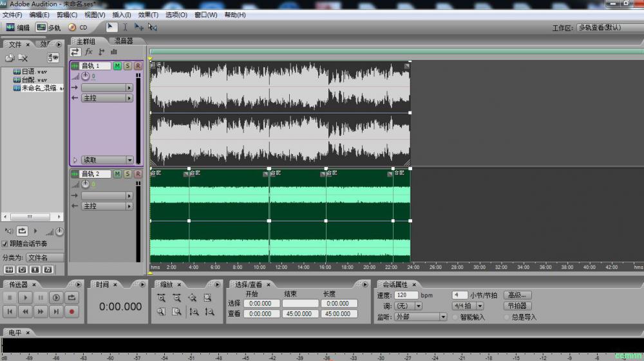Uncheck 跟随会话节奏 checkbox
This screenshot has height=361, width=644.
tap(5, 244)
